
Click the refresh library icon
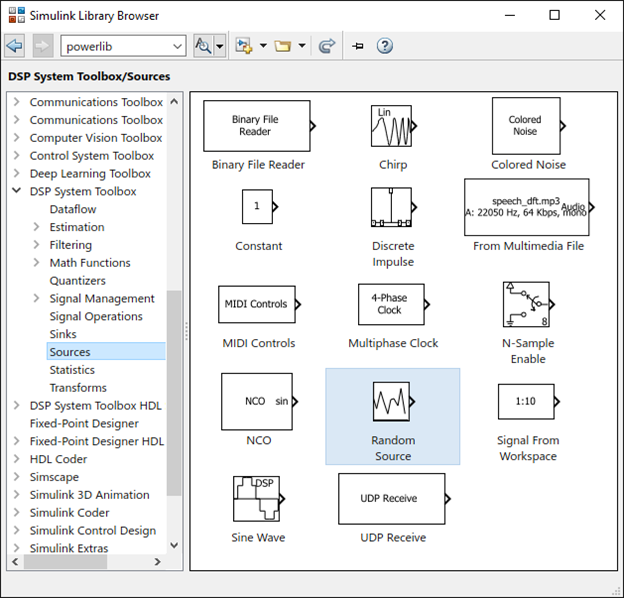(x=327, y=46)
